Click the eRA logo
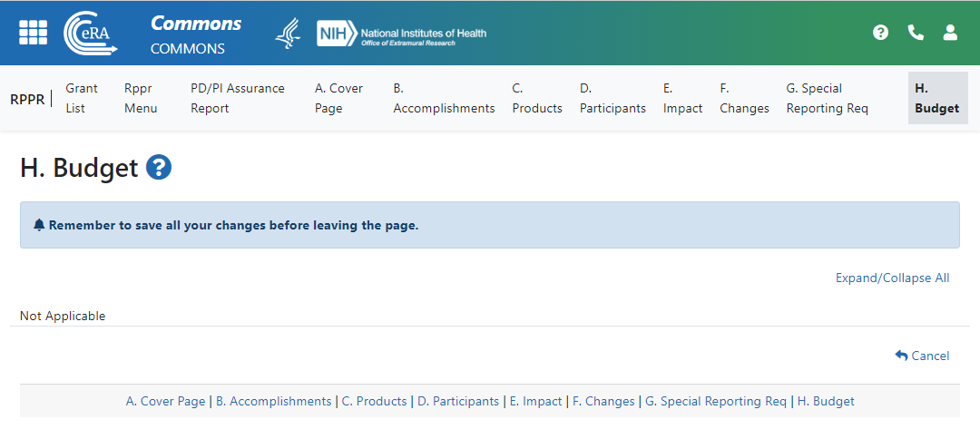The height and width of the screenshot is (439, 980). coord(90,33)
